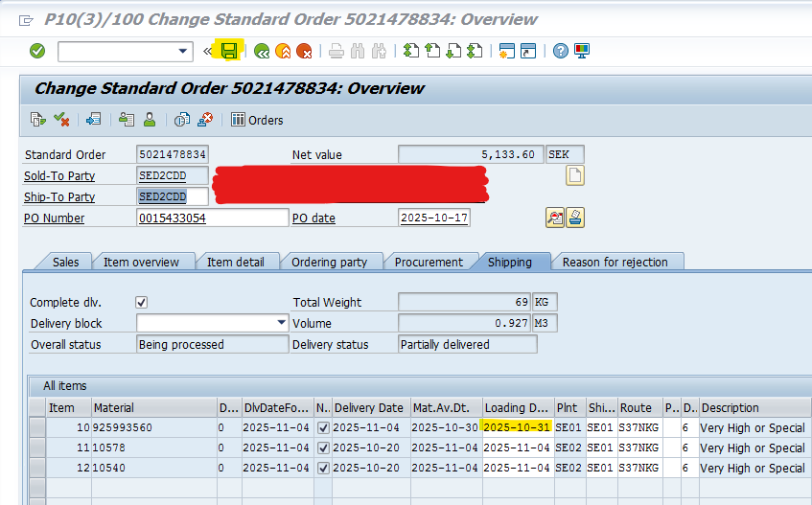Select the row header for item 11
Image resolution: width=812 pixels, height=505 pixels.
[37, 448]
